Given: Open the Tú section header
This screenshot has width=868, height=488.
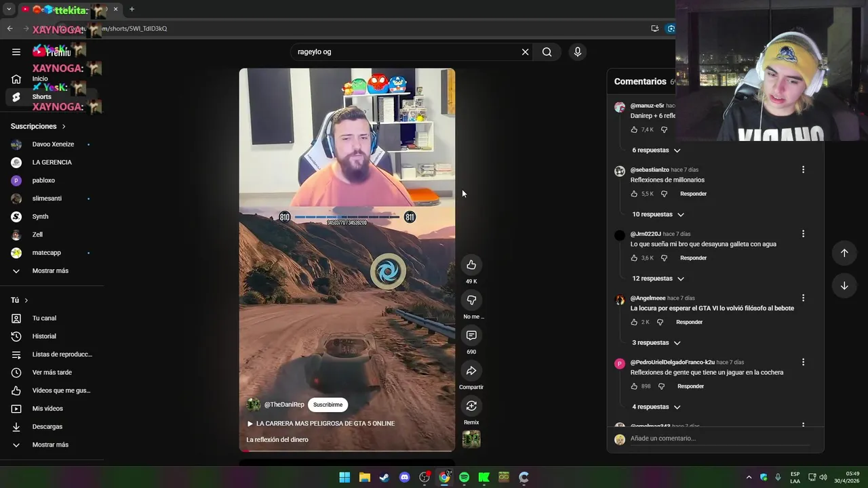Looking at the screenshot, I should pyautogui.click(x=20, y=300).
